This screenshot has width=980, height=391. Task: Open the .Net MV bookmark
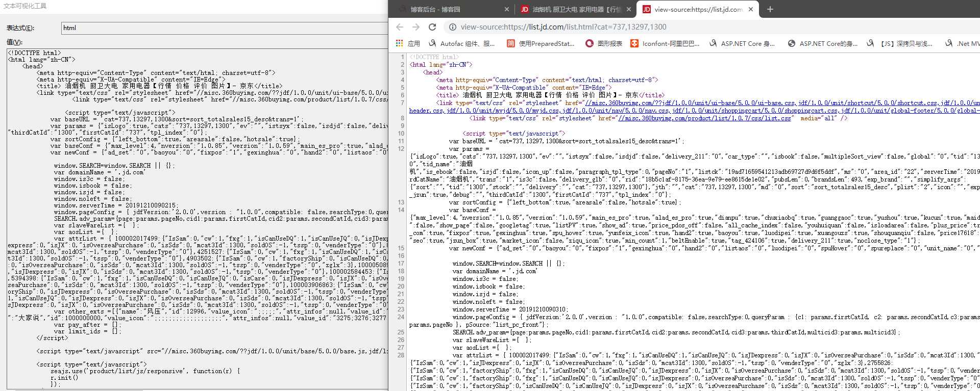click(962, 44)
